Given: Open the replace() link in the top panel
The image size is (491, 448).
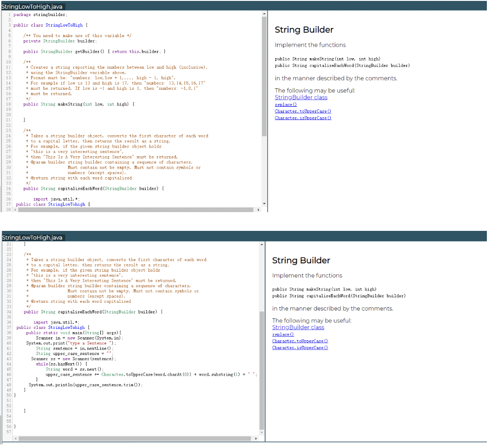Looking at the screenshot, I should tap(286, 104).
